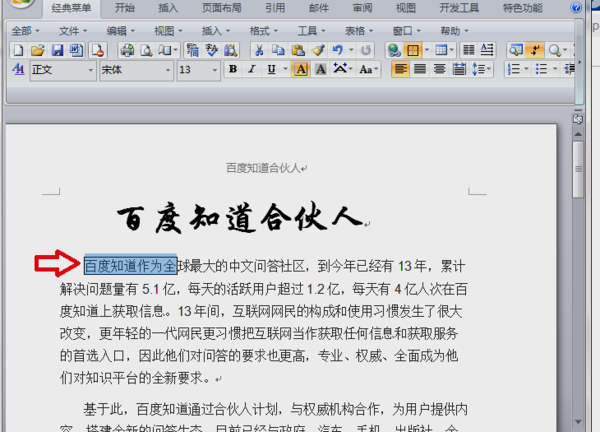Toggle center paragraph alignment
600x432 pixels.
tap(439, 69)
